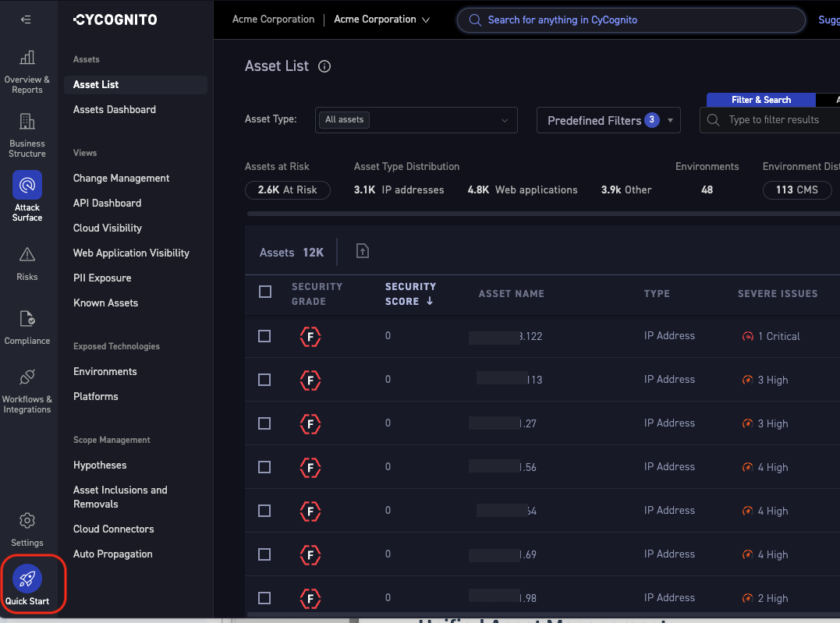The height and width of the screenshot is (623, 840).
Task: Collapse sidebar with the back arrow icon
Action: tap(26, 19)
